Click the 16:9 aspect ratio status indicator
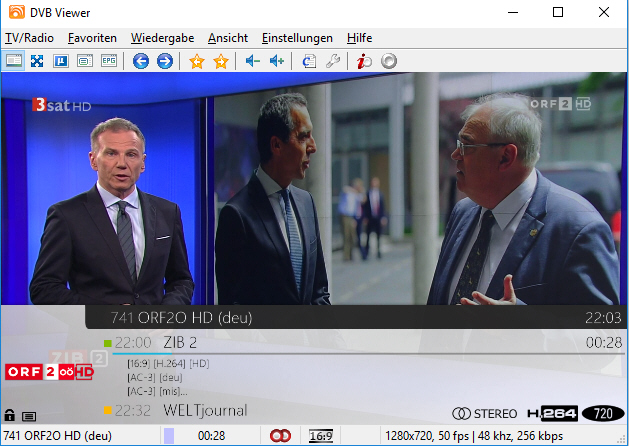This screenshot has width=629, height=446. click(321, 436)
